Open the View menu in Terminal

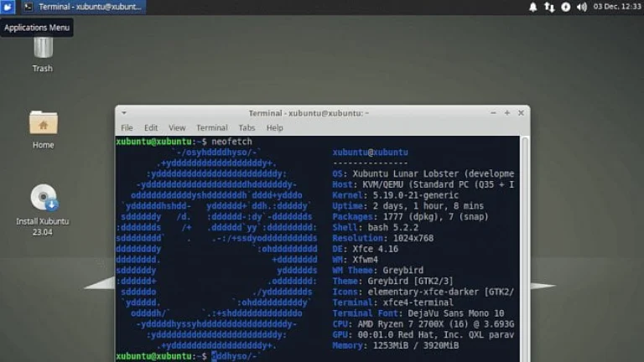click(177, 127)
